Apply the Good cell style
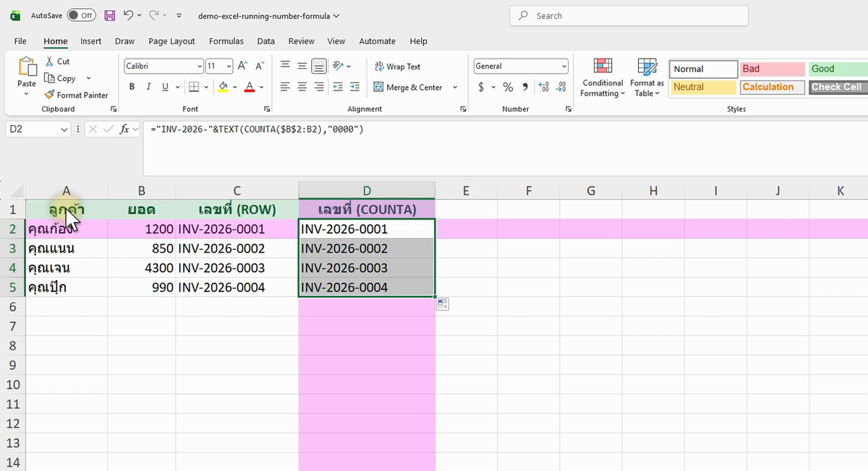This screenshot has height=471, width=868. (x=838, y=69)
